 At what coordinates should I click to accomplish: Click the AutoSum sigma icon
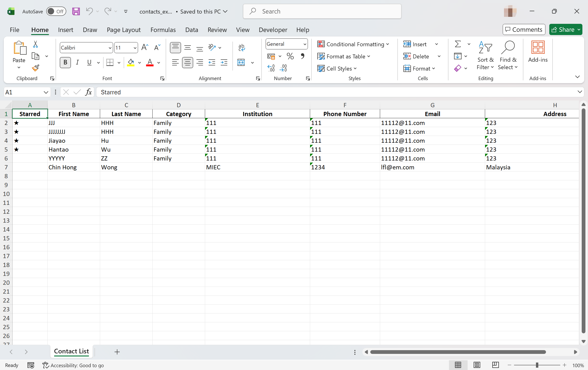tap(457, 44)
